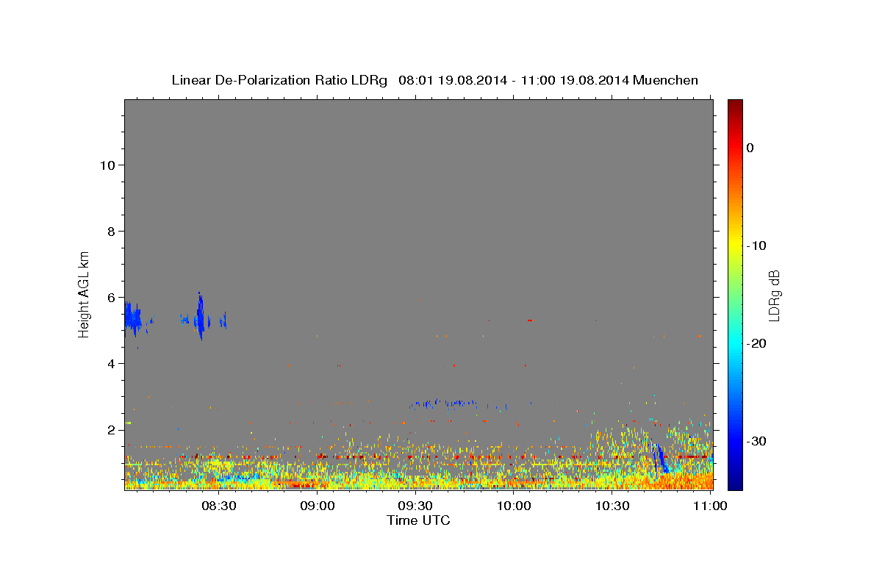Click the plot title 'Linear De-Polarization Ratio LDRg'

(x=279, y=80)
